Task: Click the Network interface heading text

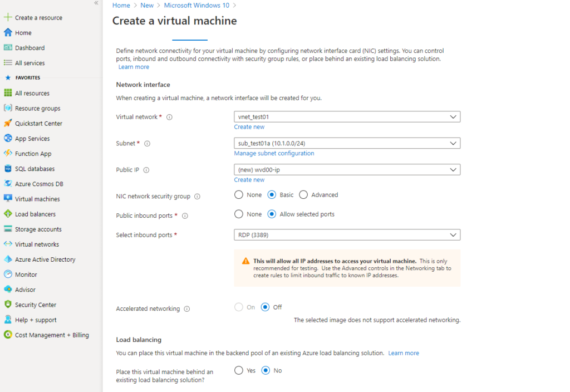Action: click(143, 85)
